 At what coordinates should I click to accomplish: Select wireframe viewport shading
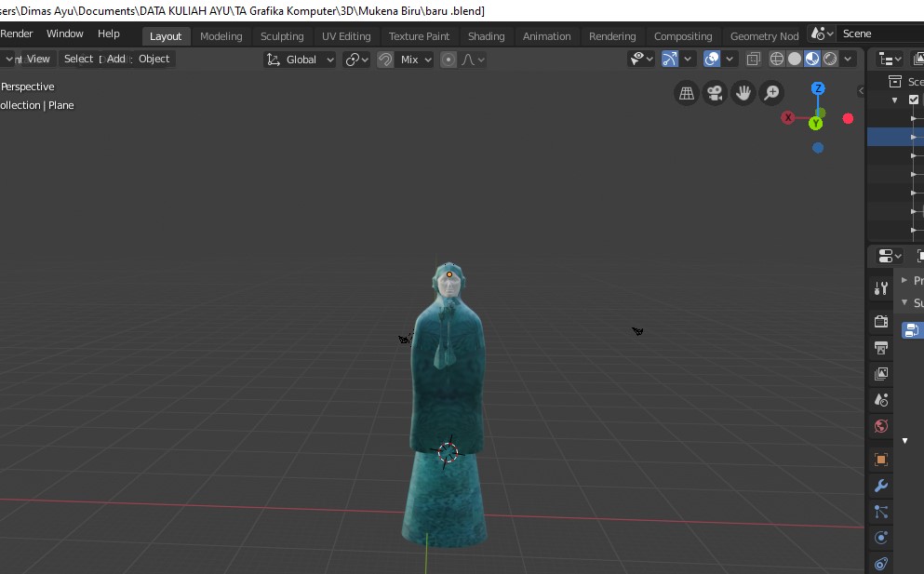tap(777, 60)
